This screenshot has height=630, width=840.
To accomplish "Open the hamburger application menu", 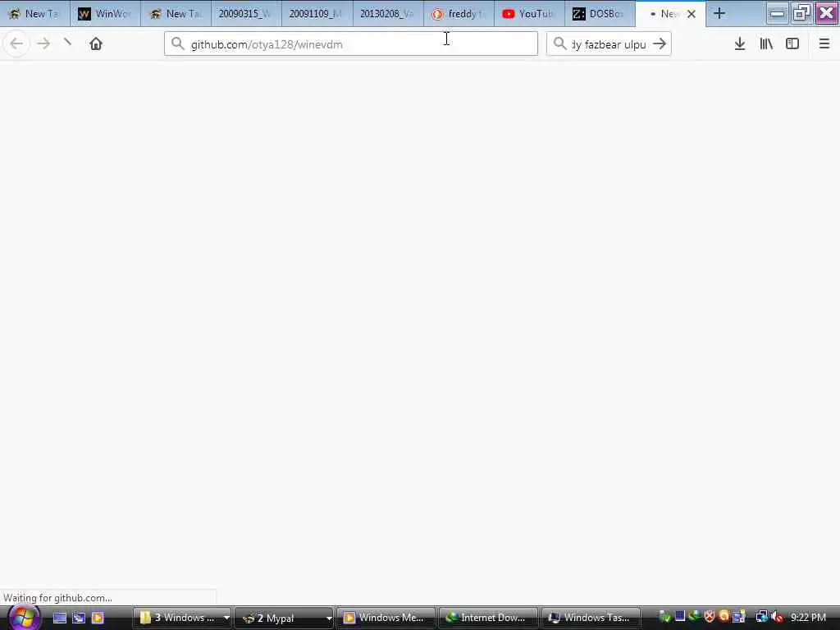I will pos(824,44).
